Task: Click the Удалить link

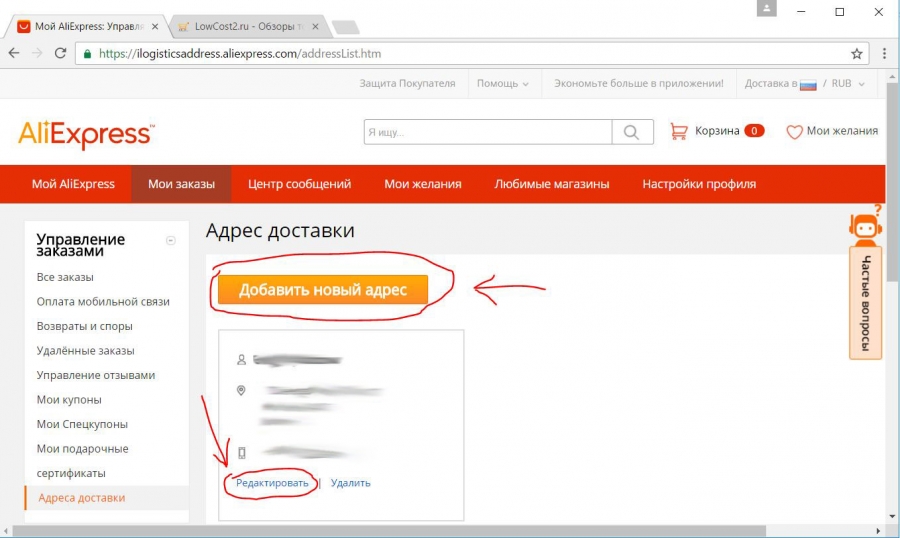Action: 350,483
